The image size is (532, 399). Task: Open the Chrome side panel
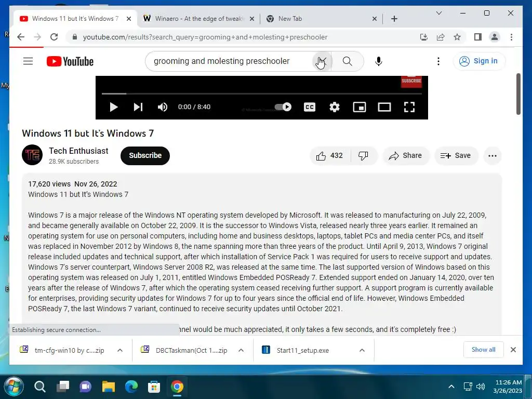(478, 37)
